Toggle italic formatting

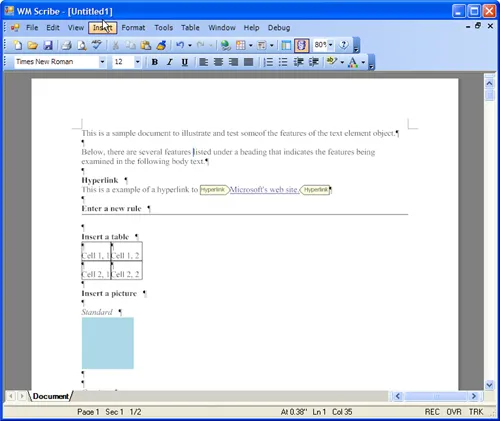169,62
